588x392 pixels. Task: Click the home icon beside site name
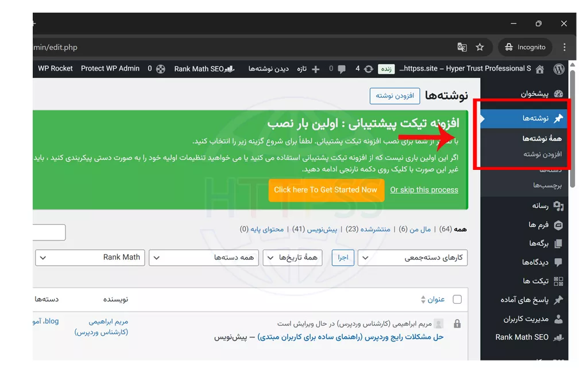click(x=540, y=69)
